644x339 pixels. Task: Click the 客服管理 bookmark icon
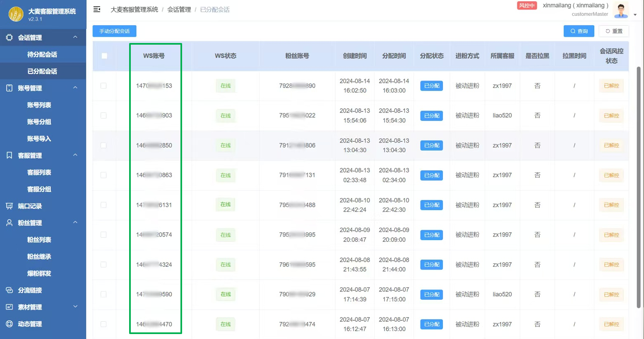tap(9, 155)
